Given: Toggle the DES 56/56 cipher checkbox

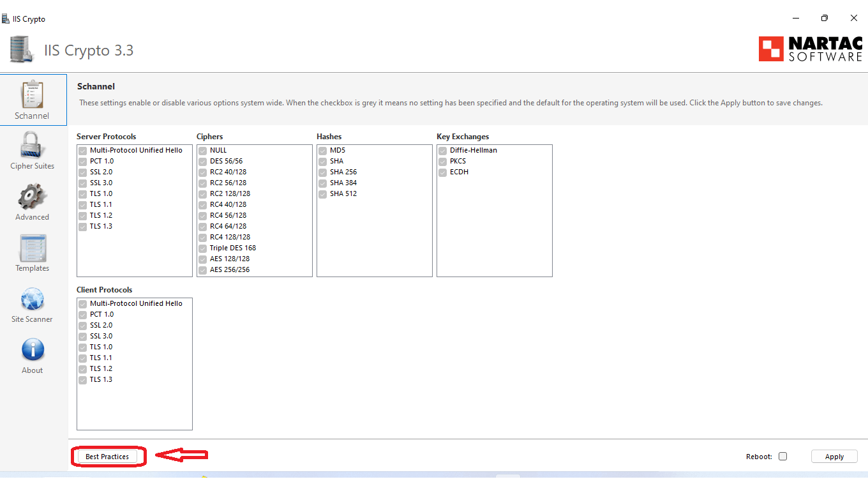Looking at the screenshot, I should click(202, 162).
